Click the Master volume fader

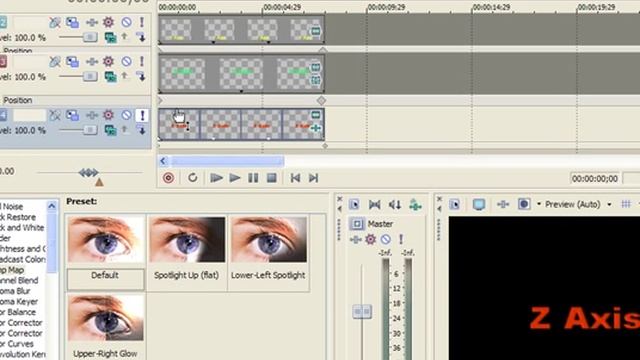[362, 312]
